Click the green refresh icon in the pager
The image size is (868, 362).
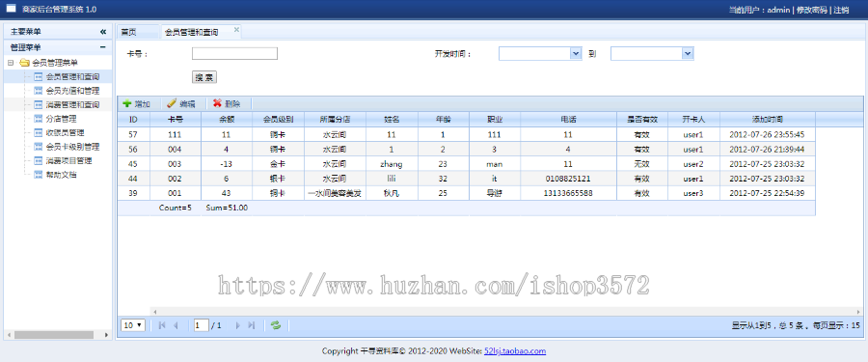tap(276, 325)
